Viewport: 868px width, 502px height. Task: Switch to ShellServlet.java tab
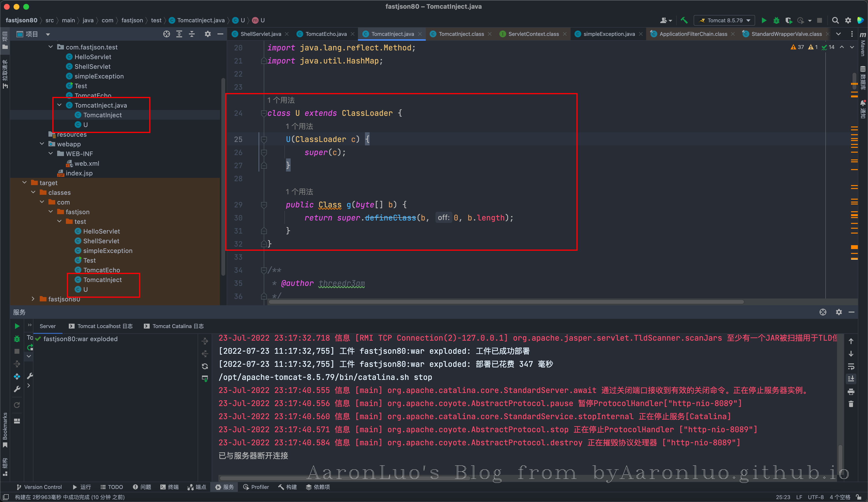click(x=260, y=34)
